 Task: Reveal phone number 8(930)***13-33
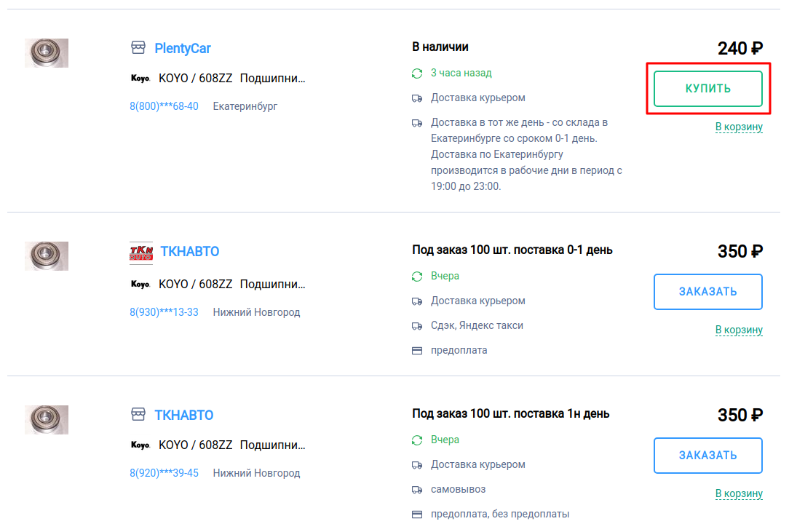pyautogui.click(x=164, y=312)
